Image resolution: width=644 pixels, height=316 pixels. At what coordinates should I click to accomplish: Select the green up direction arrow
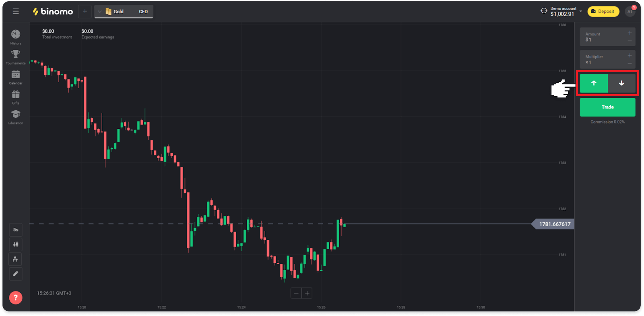pos(594,83)
